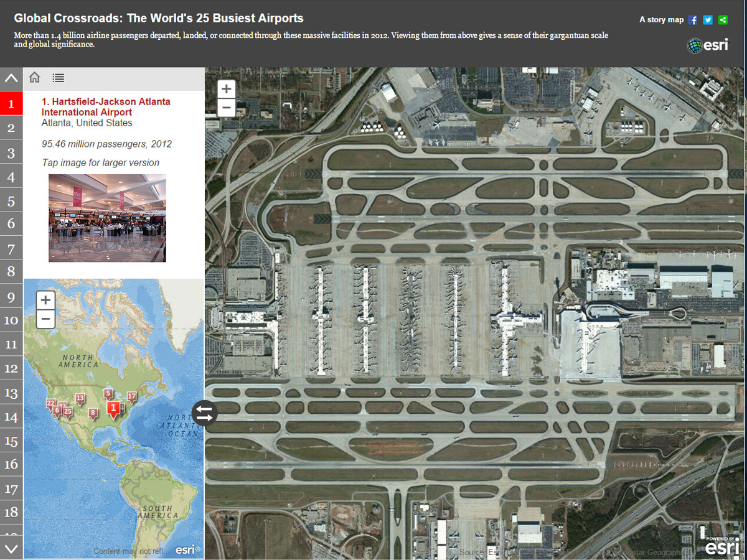Toggle the swap panel arrows button
Screen dimensions: 747x560
tap(204, 413)
